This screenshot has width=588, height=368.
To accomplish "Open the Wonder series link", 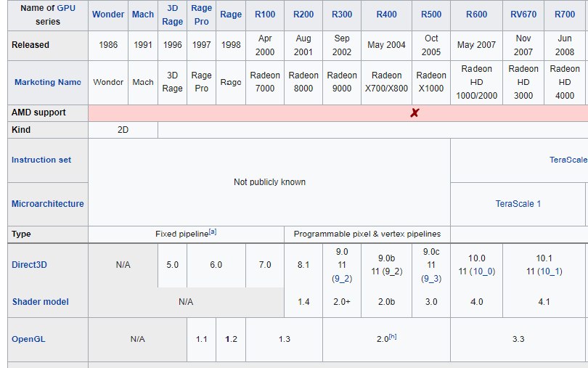I will click(108, 15).
